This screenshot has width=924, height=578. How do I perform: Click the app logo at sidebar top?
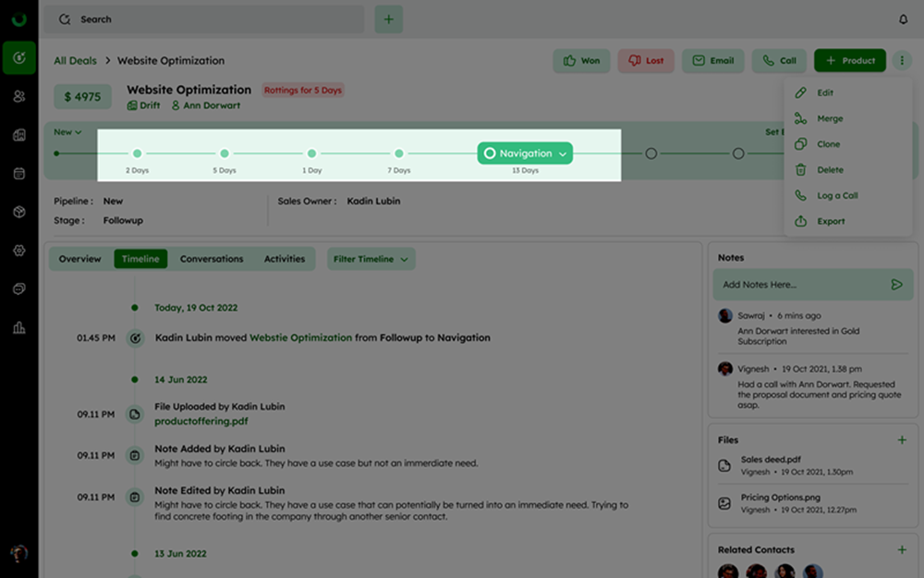tap(18, 18)
